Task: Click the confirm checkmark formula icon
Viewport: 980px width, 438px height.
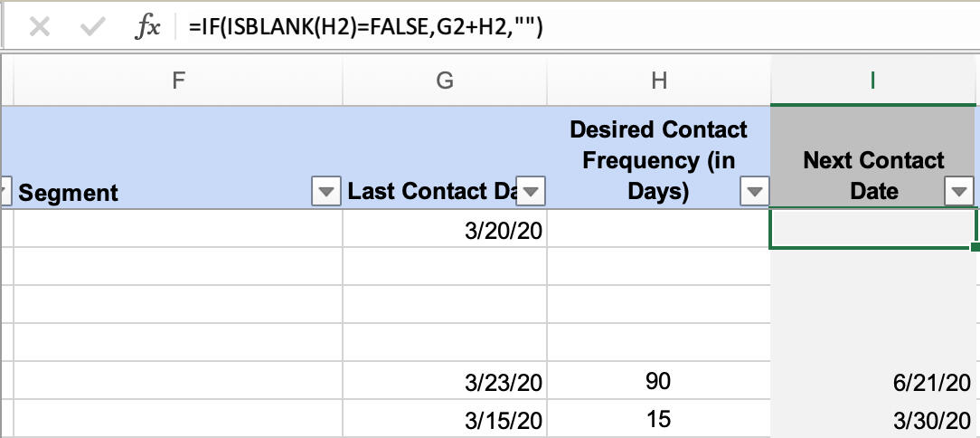Action: click(x=91, y=27)
